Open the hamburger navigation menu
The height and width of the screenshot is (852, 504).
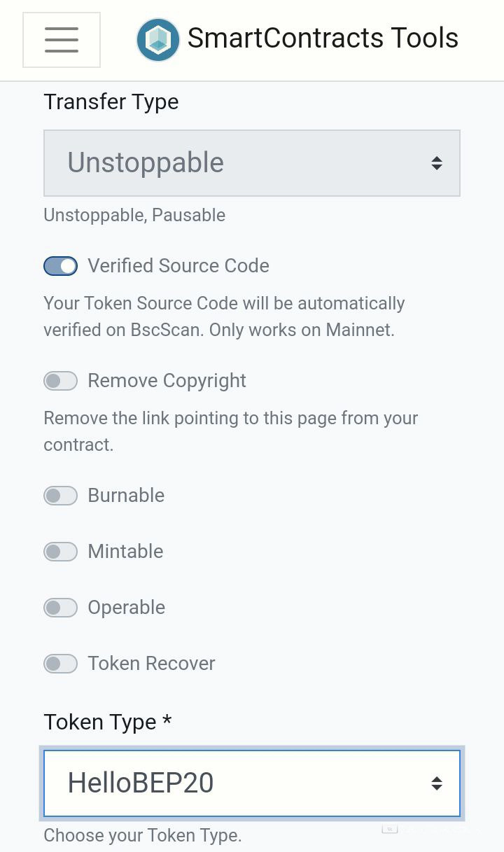pyautogui.click(x=62, y=40)
